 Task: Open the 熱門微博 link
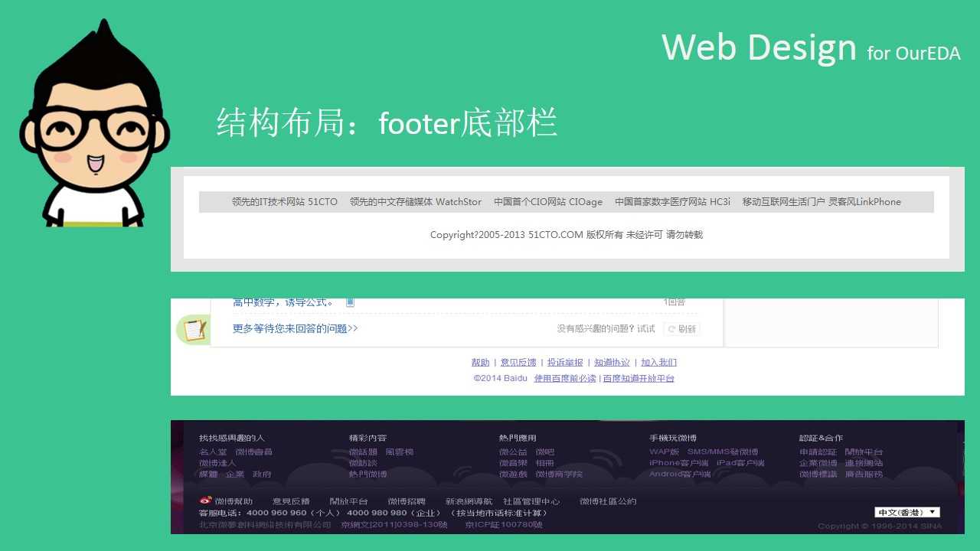pos(367,474)
